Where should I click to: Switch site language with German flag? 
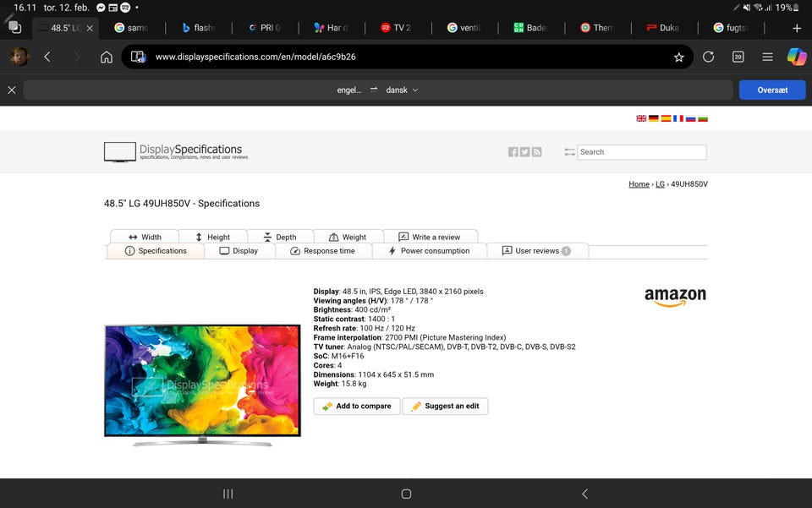tap(654, 119)
